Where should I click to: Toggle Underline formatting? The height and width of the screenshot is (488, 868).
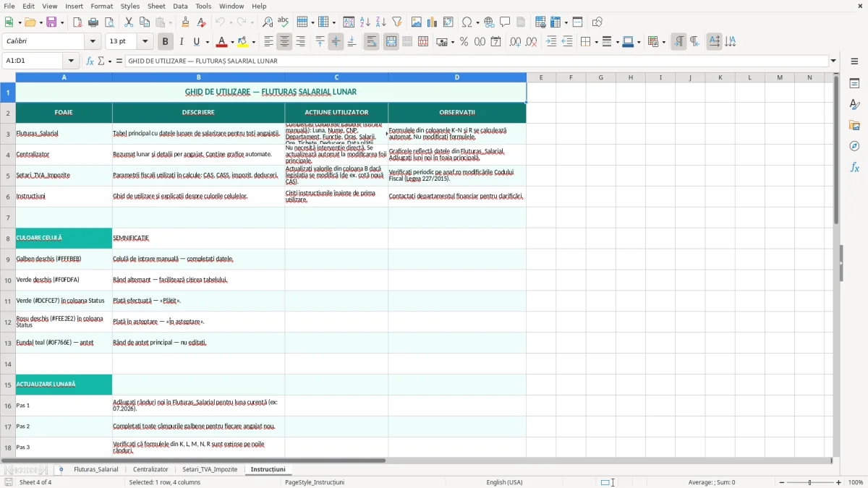[197, 42]
